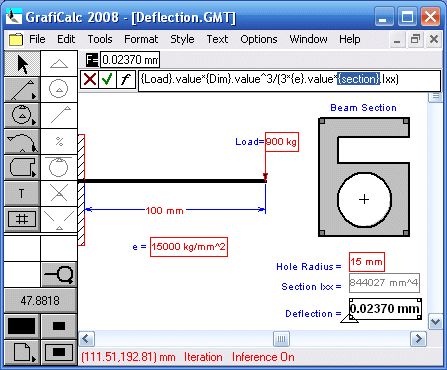Viewport: 447px width, 370px height.
Task: Select the text T tool
Action: 22,193
